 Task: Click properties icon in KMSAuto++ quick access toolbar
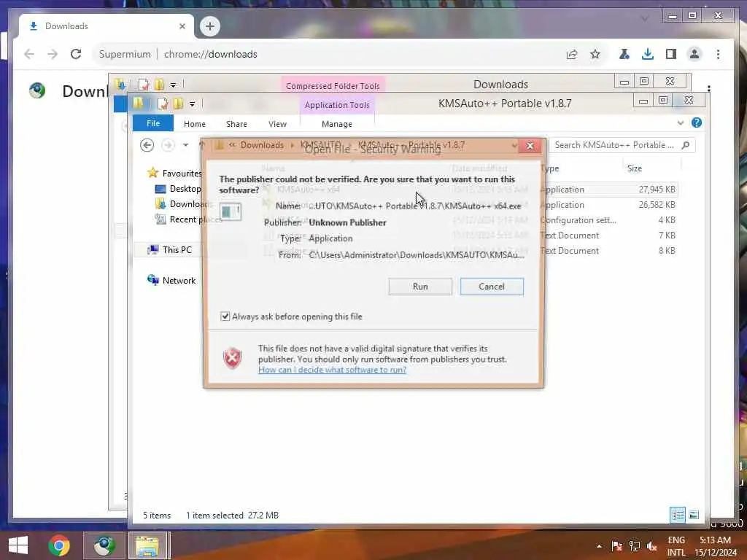pyautogui.click(x=163, y=104)
